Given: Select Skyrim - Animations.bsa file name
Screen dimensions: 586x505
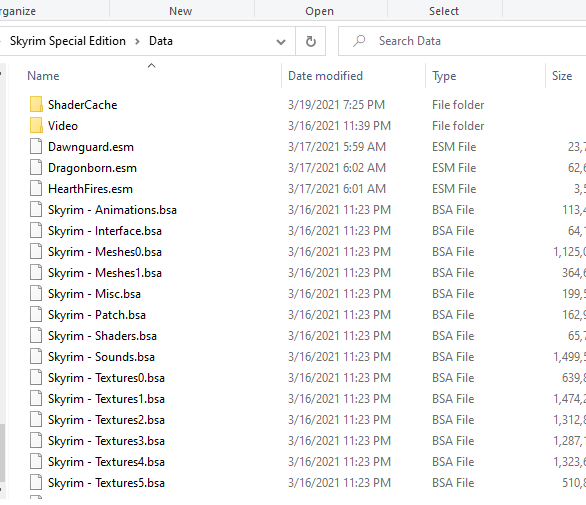Looking at the screenshot, I should 112,210.
